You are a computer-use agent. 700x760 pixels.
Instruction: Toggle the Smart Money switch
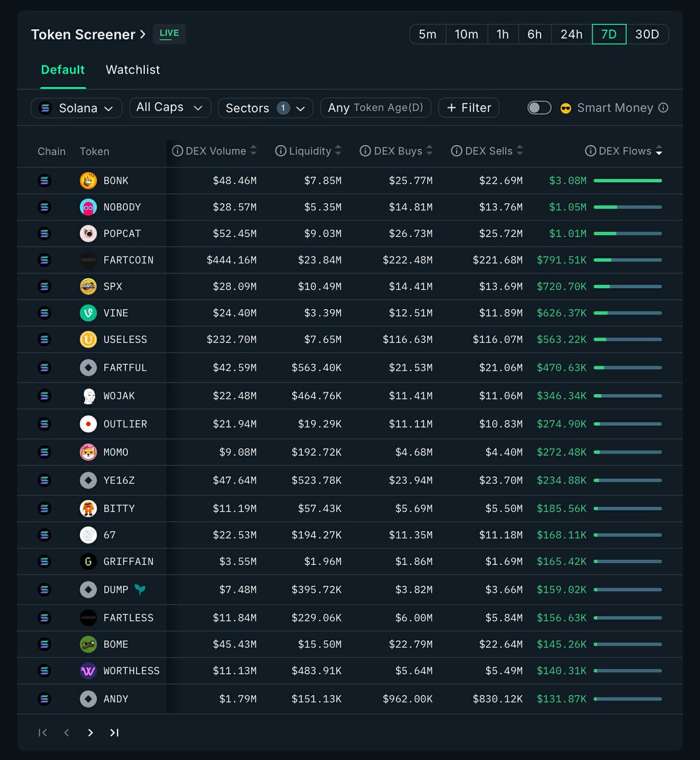539,108
